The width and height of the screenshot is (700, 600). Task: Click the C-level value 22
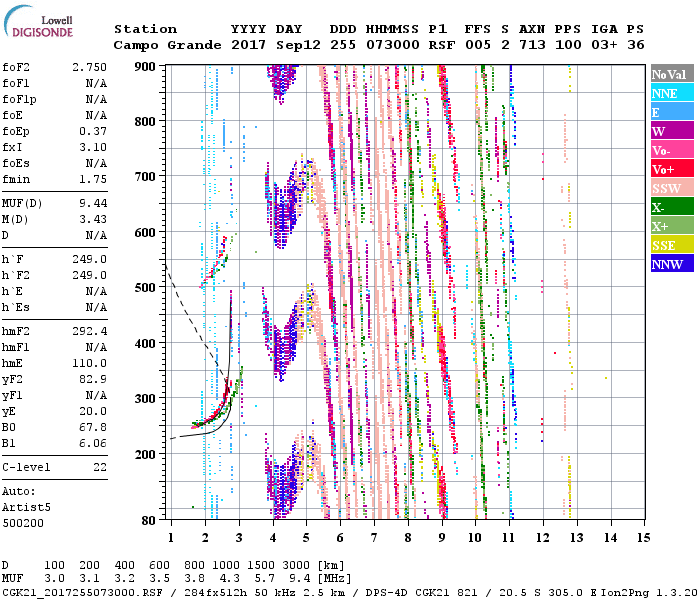[x=100, y=467]
